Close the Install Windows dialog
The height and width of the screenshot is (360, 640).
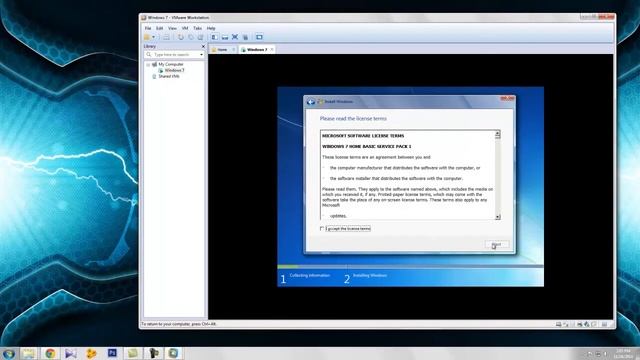pos(507,98)
